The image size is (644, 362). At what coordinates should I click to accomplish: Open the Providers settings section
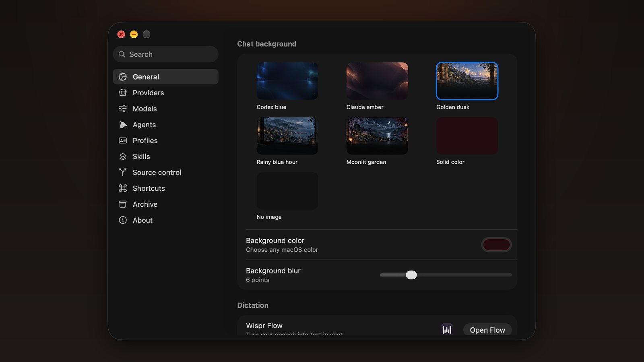click(166, 93)
